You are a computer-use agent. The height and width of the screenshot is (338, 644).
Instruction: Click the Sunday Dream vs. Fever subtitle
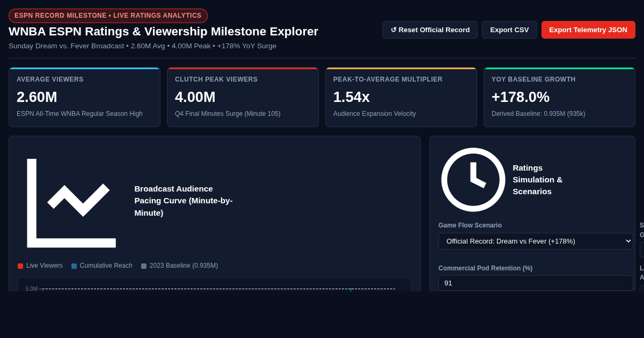pyautogui.click(x=142, y=46)
